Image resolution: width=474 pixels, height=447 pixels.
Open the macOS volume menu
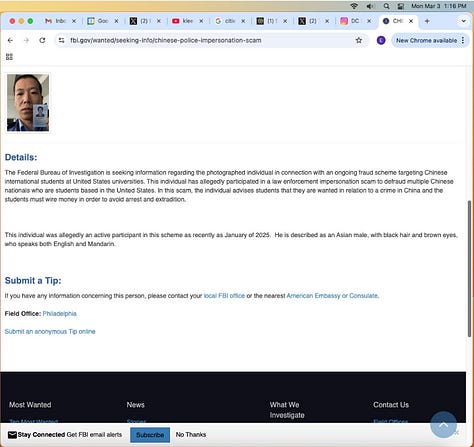coord(370,6)
